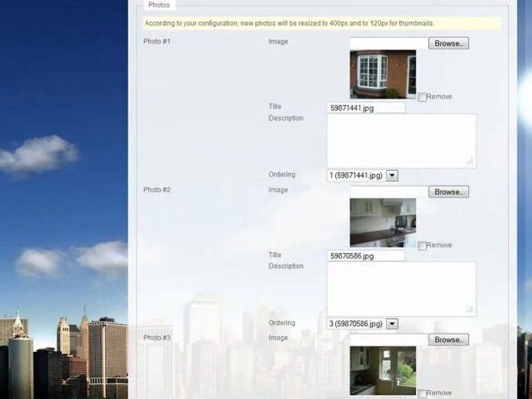
Task: Click Description textarea for Photo #2
Action: (x=401, y=289)
